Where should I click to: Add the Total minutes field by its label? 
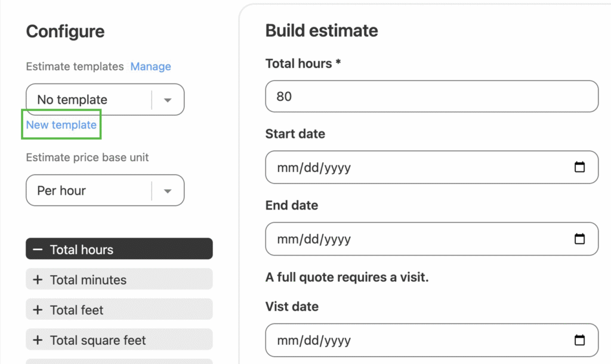88,280
